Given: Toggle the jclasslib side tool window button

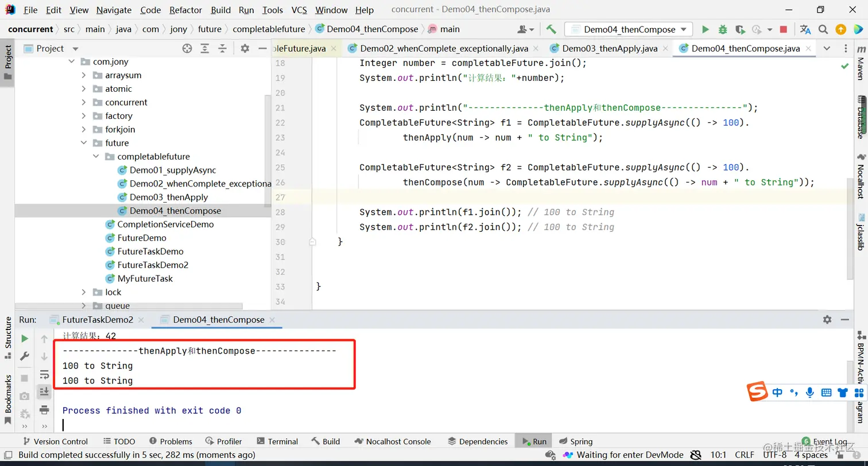Looking at the screenshot, I should pyautogui.click(x=860, y=231).
